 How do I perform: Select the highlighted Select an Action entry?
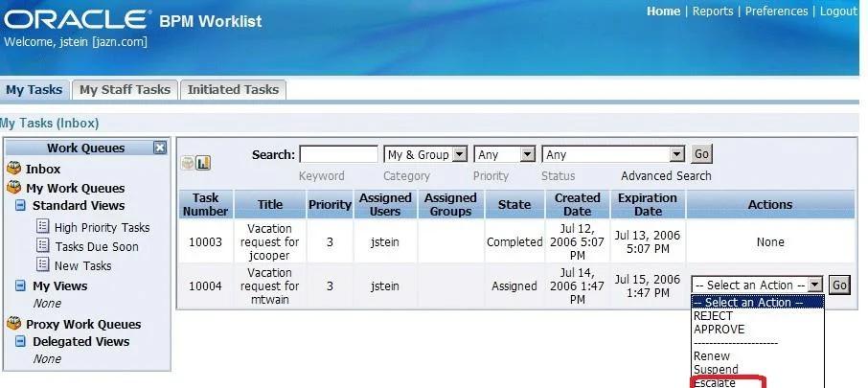point(757,303)
